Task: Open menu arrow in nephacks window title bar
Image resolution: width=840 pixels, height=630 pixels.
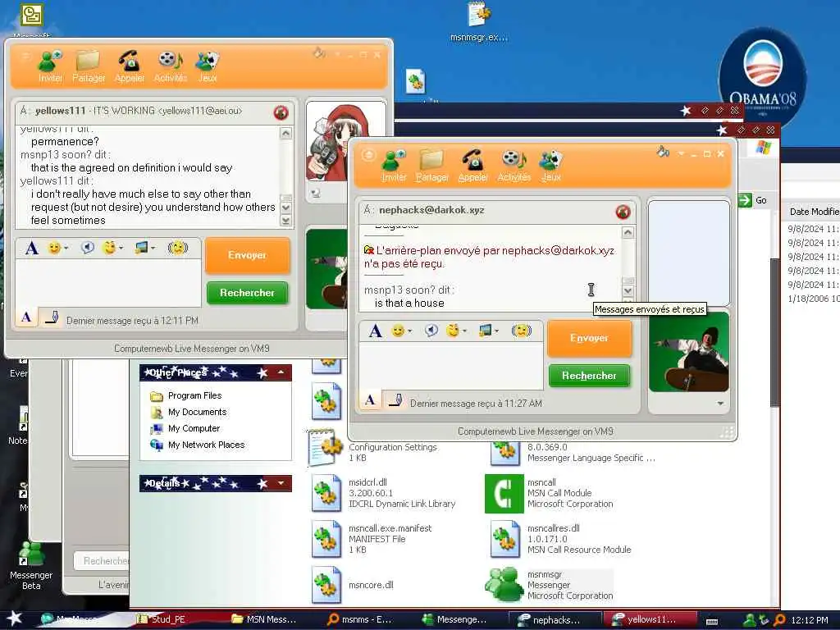Action: 681,153
